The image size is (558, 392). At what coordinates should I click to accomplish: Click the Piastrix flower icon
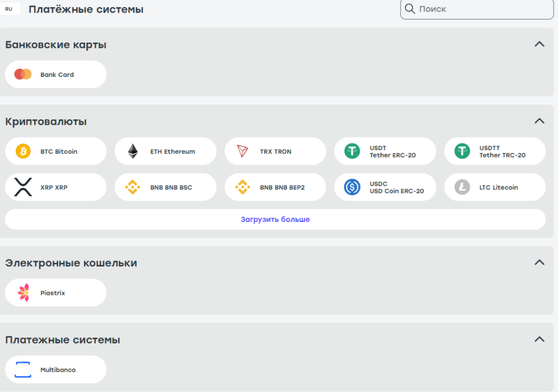point(23,293)
